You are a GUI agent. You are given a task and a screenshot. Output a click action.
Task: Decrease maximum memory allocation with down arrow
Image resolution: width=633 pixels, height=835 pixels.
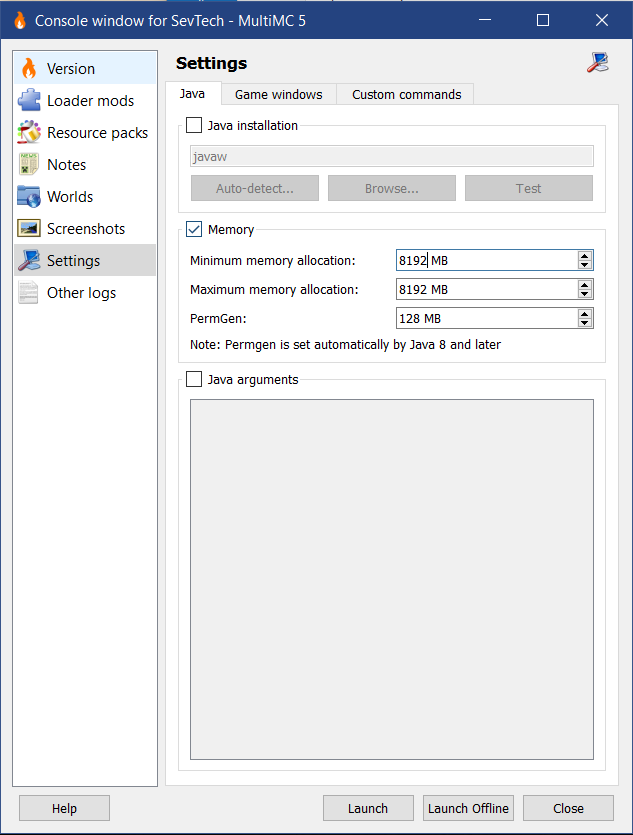585,294
